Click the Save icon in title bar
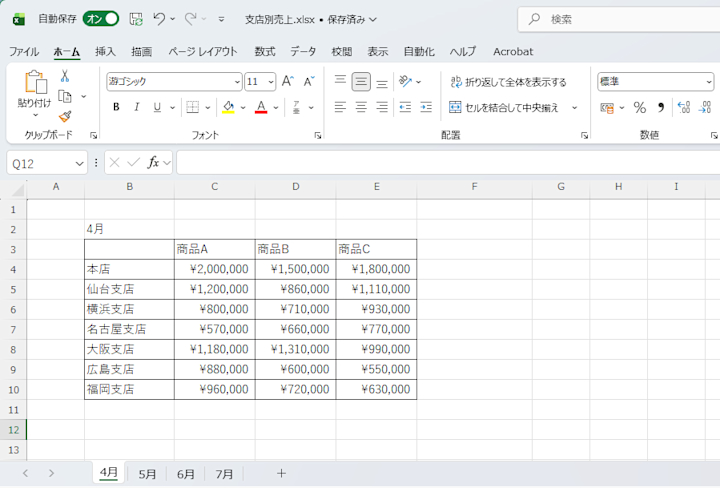This screenshot has width=720, height=488. [136, 19]
